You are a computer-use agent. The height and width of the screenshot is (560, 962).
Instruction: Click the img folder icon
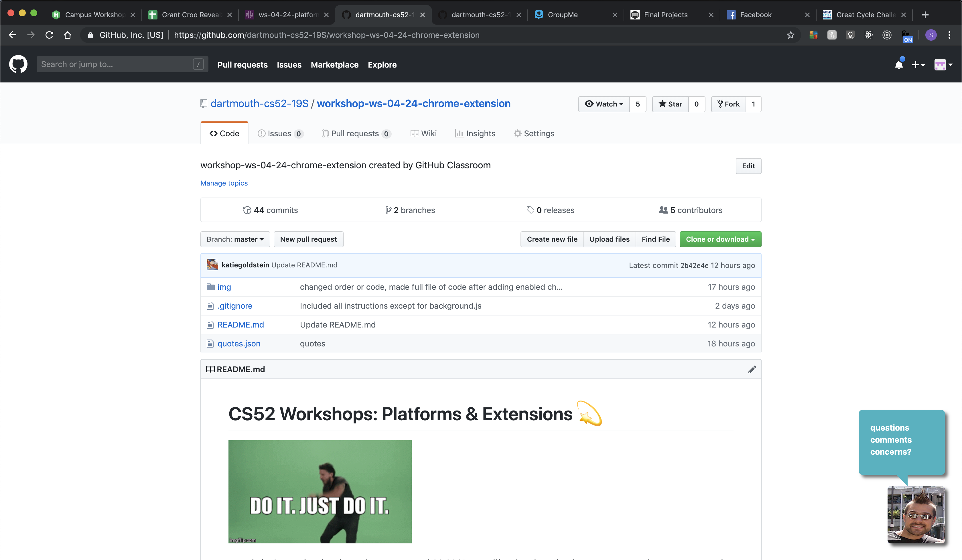pyautogui.click(x=211, y=287)
